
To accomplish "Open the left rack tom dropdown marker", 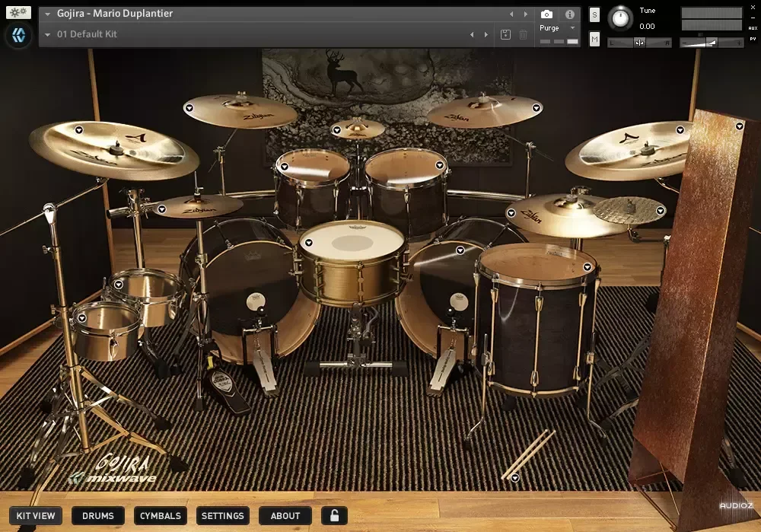I will click(x=285, y=167).
